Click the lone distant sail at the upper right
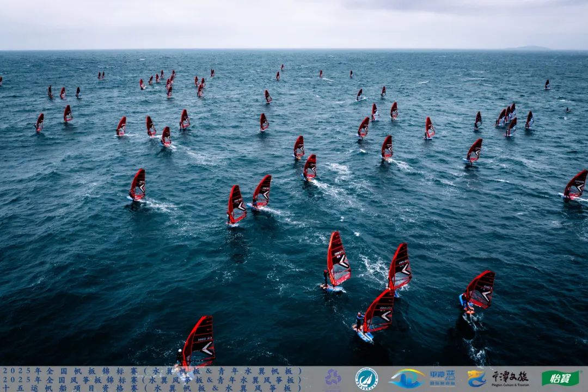Screen dimensions: 588x392 coord(547,84)
